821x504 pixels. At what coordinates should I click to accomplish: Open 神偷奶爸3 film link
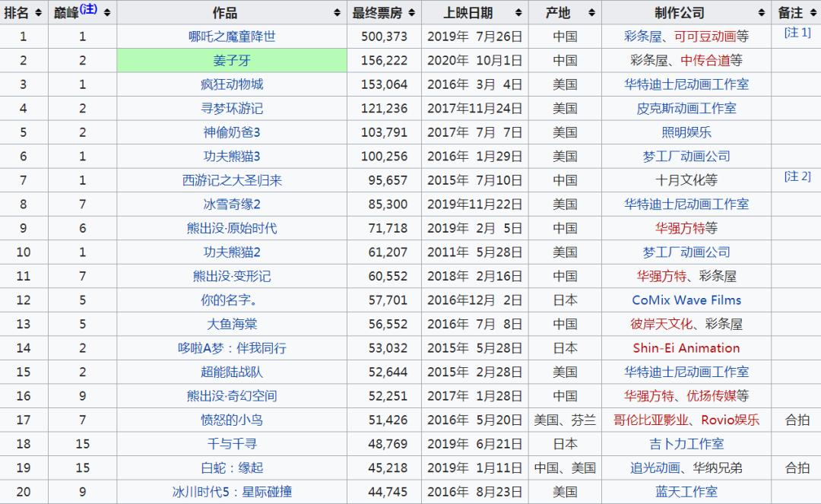(x=232, y=132)
